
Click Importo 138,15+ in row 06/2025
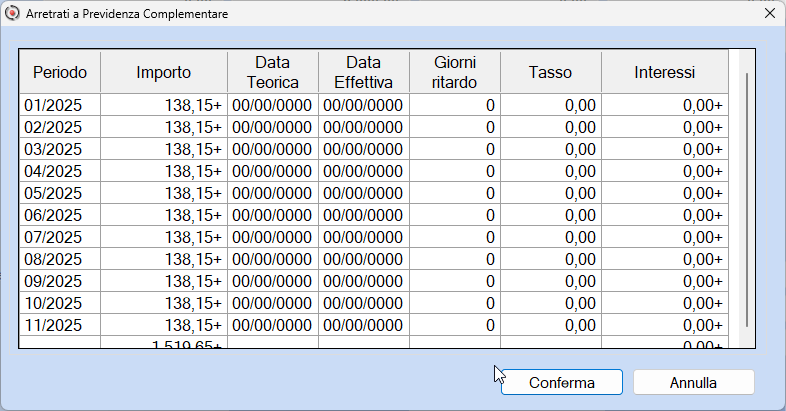164,216
